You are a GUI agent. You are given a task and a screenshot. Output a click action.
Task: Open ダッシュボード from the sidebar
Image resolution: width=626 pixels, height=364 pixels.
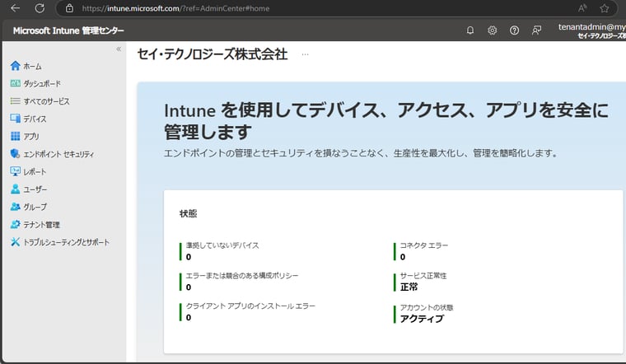42,84
